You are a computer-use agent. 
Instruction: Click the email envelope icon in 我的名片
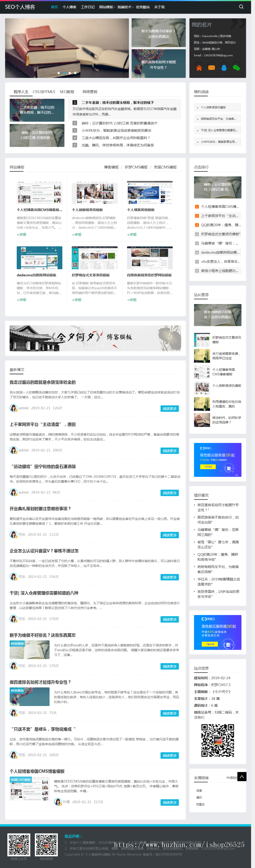211,68
